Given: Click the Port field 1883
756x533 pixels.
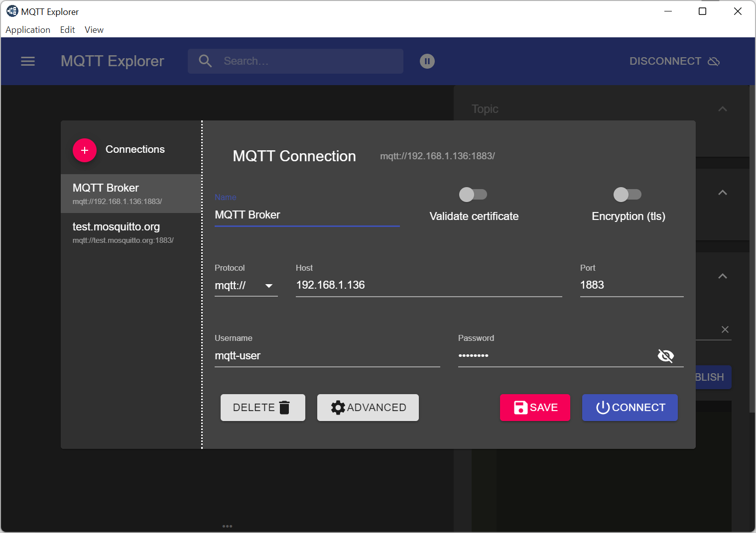Looking at the screenshot, I should tap(631, 285).
